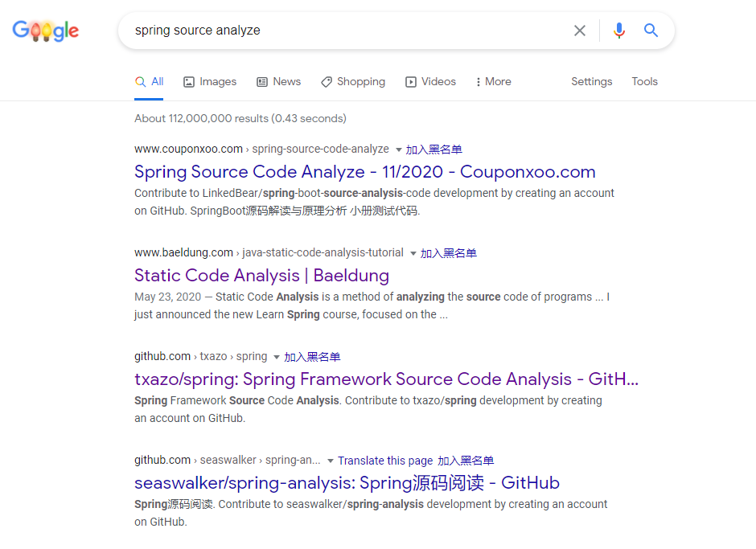Expand dropdown arrow beside txazo spring URL

[x=277, y=357]
